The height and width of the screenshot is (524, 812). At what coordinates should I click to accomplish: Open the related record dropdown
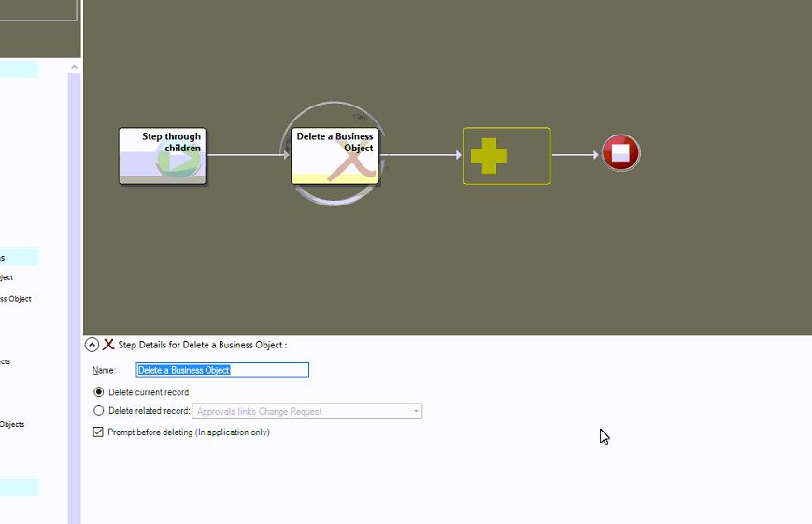tap(306, 412)
